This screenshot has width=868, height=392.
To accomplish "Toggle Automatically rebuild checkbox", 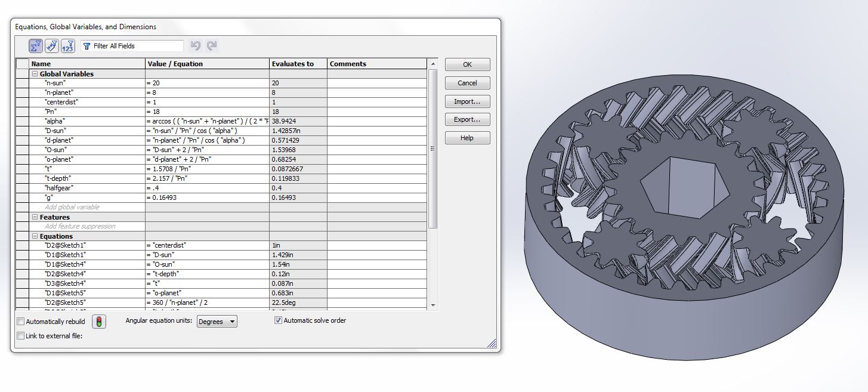I will (21, 322).
